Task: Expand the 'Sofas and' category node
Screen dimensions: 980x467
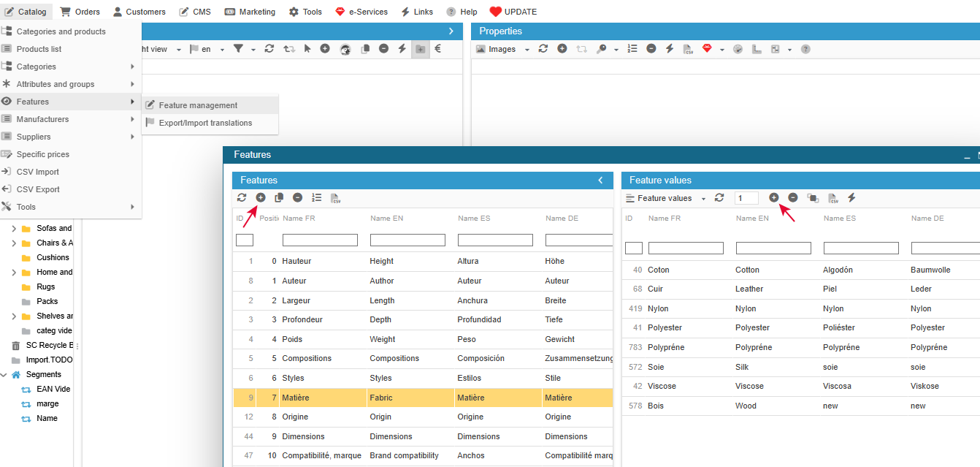Action: pyautogui.click(x=14, y=228)
